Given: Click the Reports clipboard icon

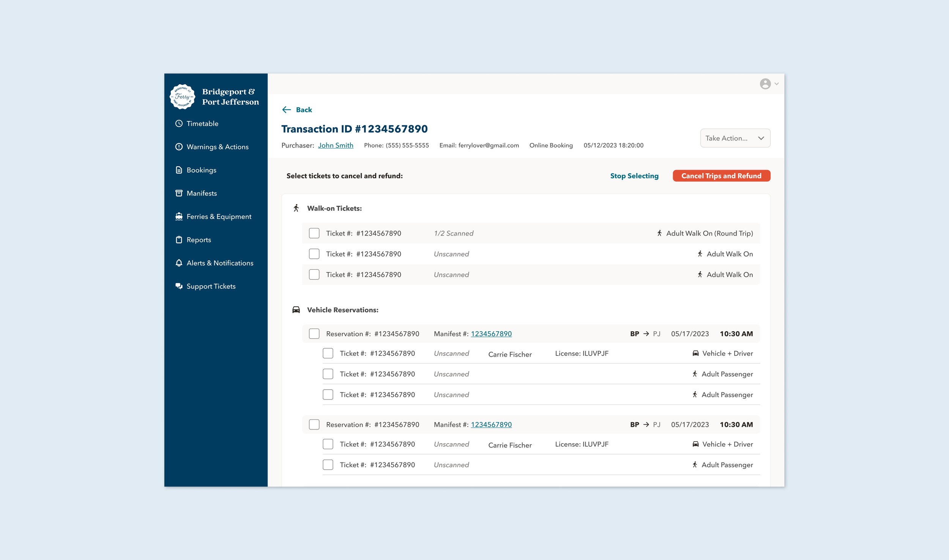Looking at the screenshot, I should point(179,240).
